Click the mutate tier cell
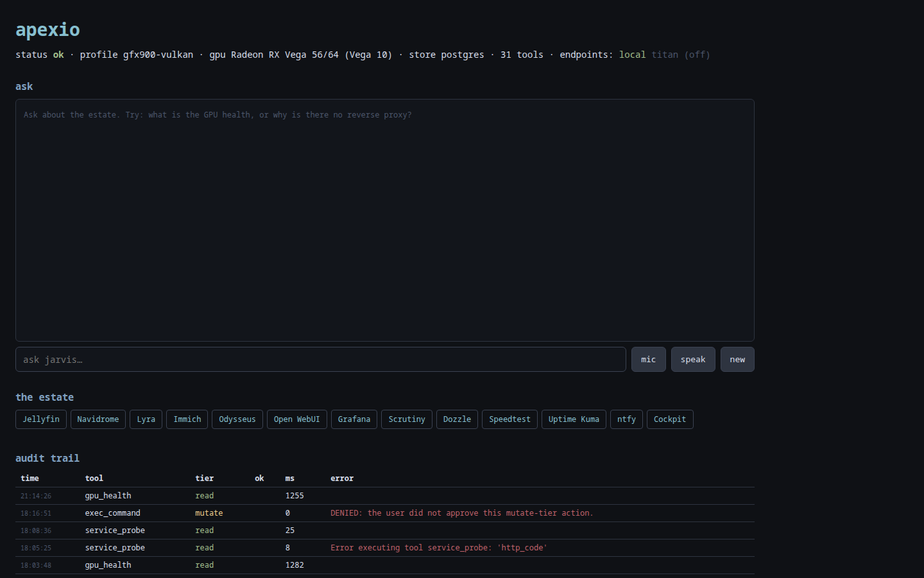 [209, 513]
